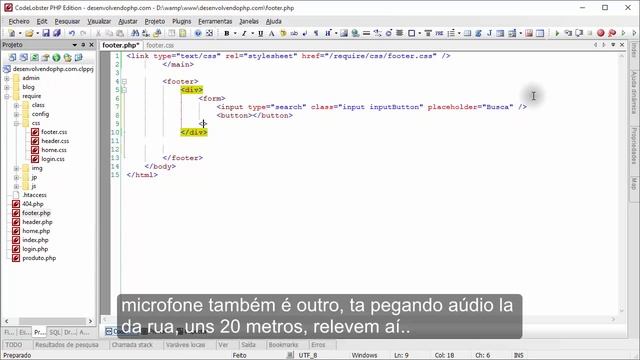Open the Ferramentas menu
Screen dimensions: 640x360
215,21
